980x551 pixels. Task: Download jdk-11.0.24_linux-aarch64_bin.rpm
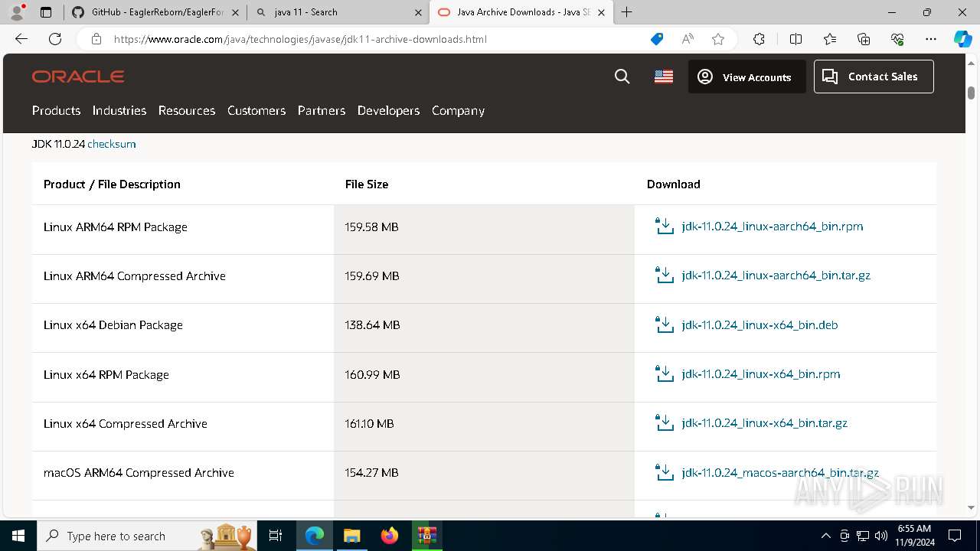773,227
